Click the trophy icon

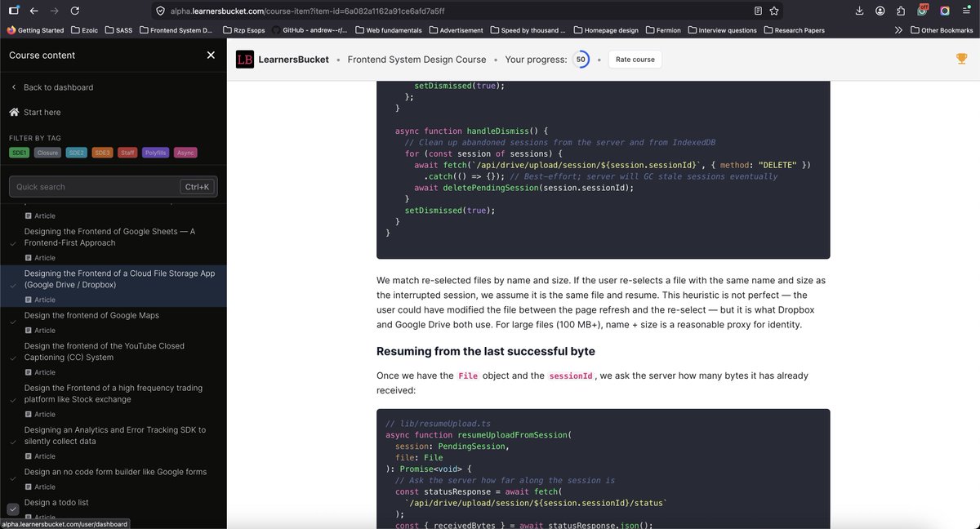tap(961, 59)
